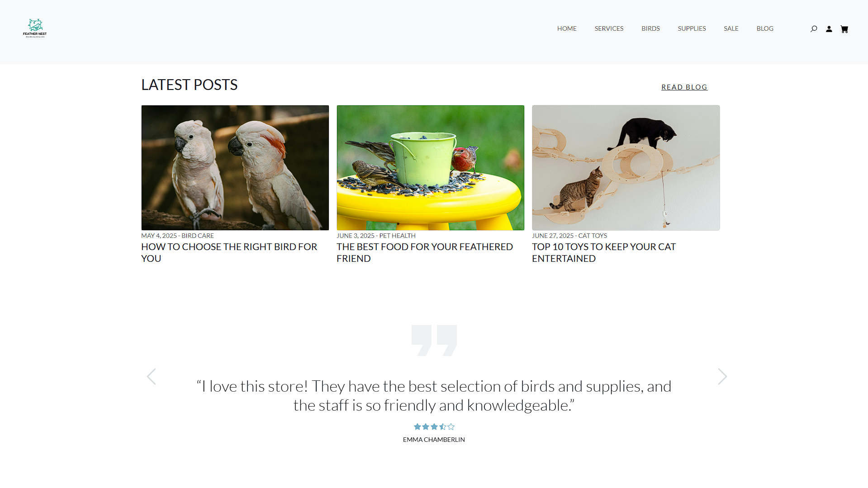Open post Top 10 Toys for Your Cat
The image size is (868, 488).
tap(604, 252)
